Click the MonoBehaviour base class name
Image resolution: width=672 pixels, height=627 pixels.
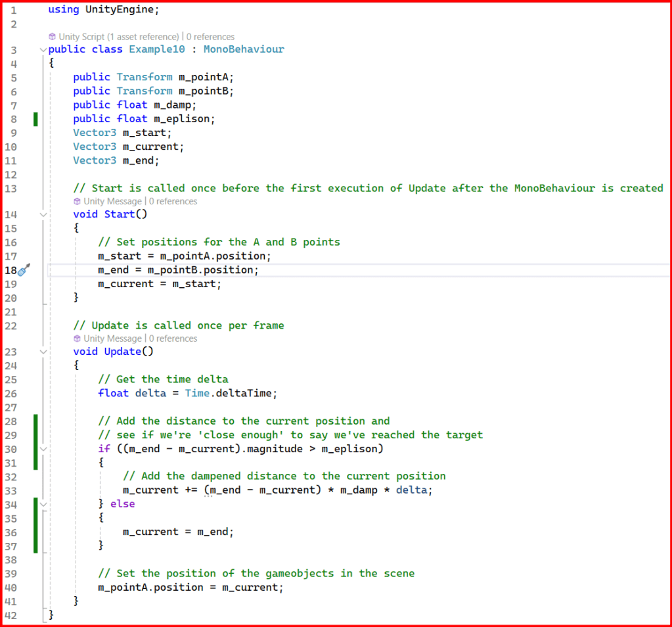pos(244,49)
